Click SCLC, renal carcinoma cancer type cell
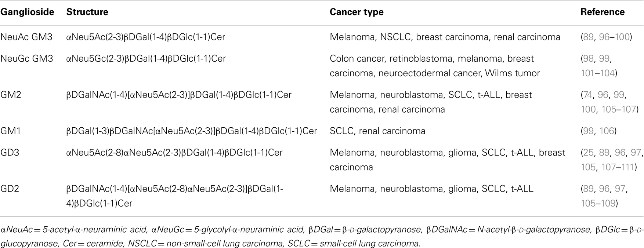Image resolution: width=644 pixels, height=248 pixels. pyautogui.click(x=377, y=131)
